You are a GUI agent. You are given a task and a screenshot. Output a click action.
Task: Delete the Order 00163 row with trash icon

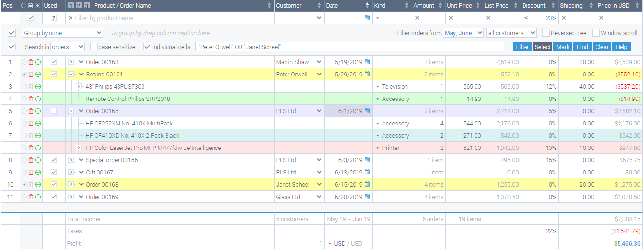(x=31, y=62)
